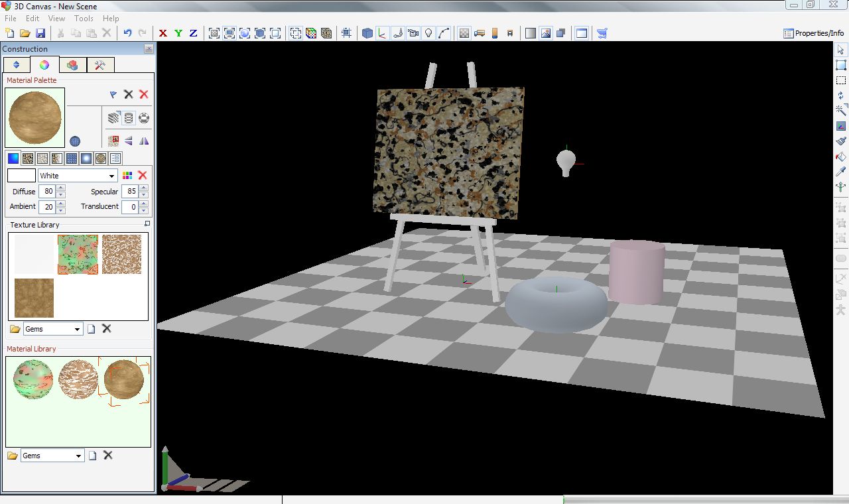Open the shopping cart icon

click(602, 33)
